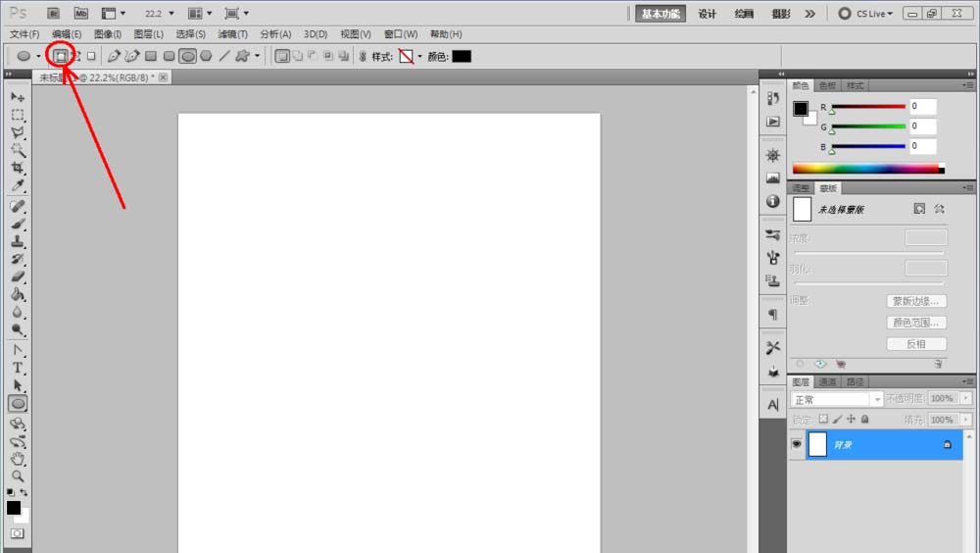Screen dimensions: 980x553
Task: Open the 滤镜(T) menu
Action: click(x=232, y=34)
